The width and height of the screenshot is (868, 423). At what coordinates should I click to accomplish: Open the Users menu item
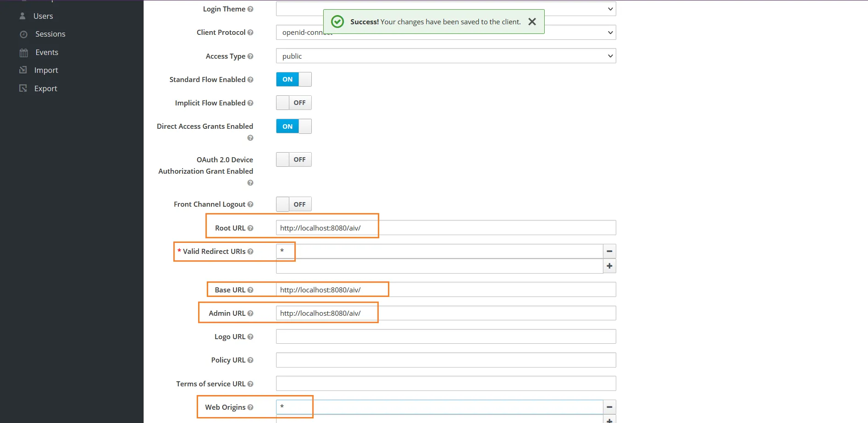(x=43, y=16)
